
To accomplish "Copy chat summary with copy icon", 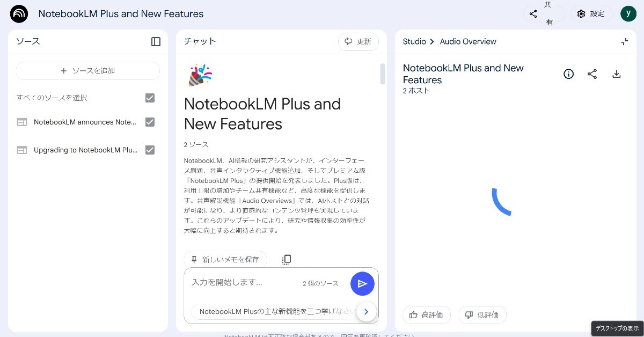I will point(287,260).
